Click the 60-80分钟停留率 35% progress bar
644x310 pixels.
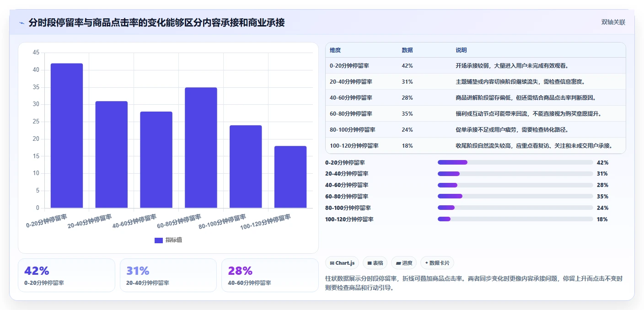click(515, 196)
